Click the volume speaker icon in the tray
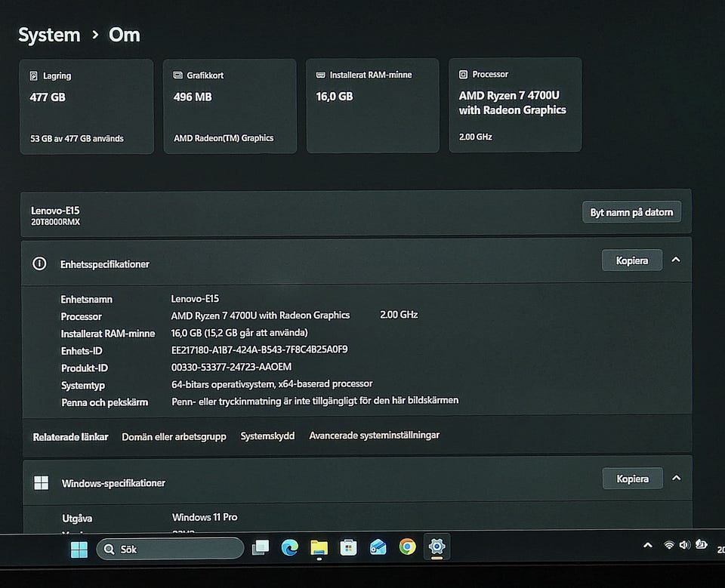 click(x=684, y=546)
